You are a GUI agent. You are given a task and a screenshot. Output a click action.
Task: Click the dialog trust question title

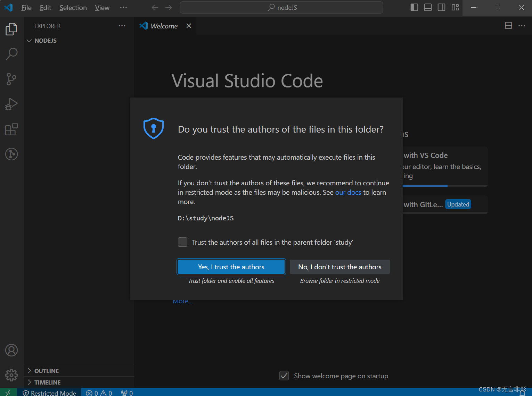(x=281, y=129)
